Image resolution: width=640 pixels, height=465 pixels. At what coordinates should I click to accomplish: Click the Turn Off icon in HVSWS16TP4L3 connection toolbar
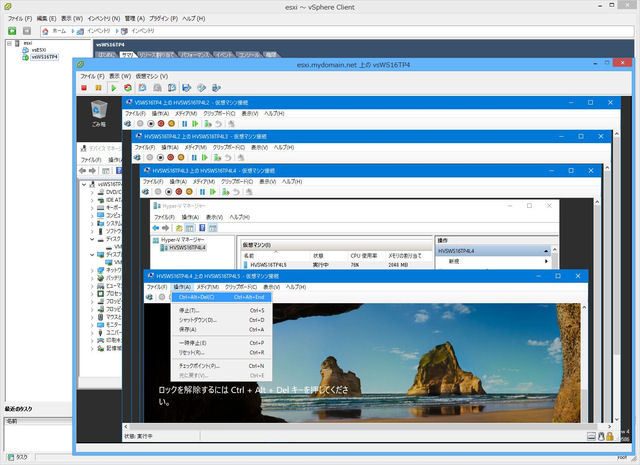coord(160,158)
